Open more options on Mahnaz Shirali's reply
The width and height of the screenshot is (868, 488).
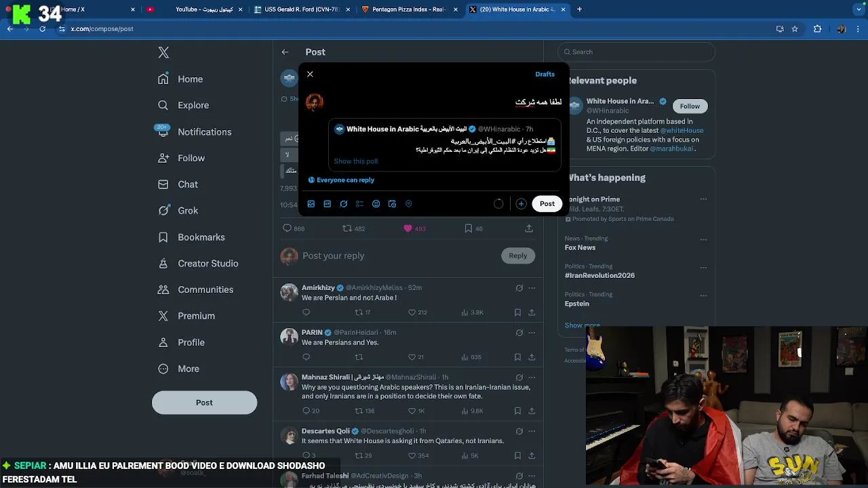coord(532,378)
